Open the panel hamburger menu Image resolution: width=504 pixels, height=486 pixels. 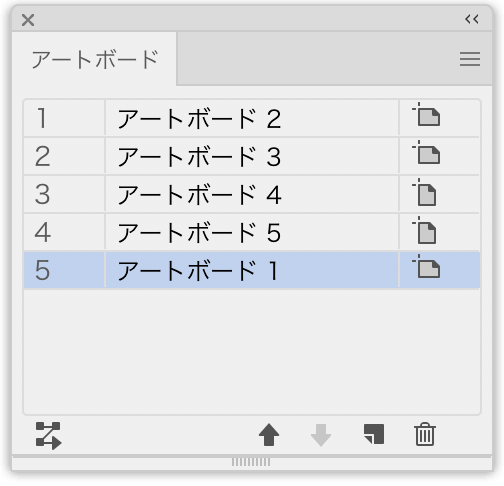[x=470, y=59]
